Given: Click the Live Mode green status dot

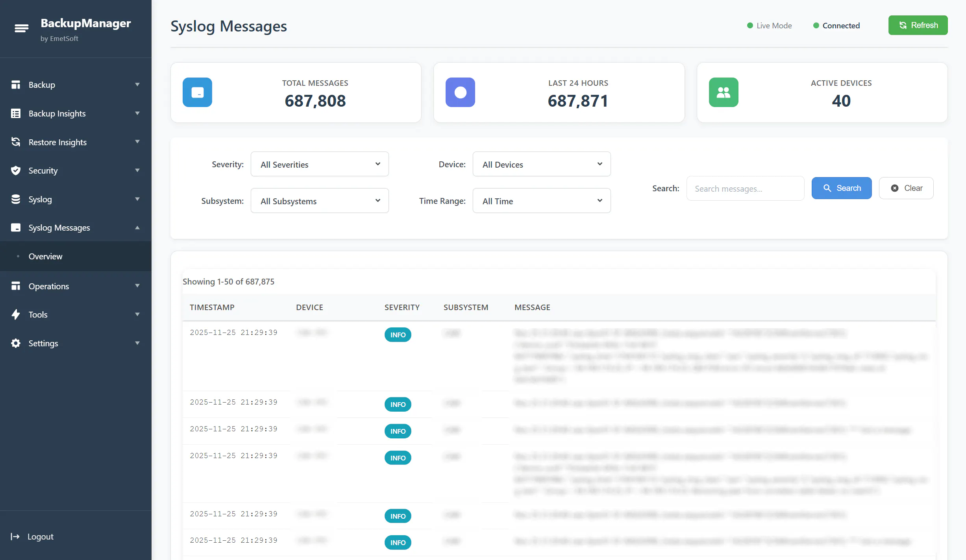Looking at the screenshot, I should [750, 26].
